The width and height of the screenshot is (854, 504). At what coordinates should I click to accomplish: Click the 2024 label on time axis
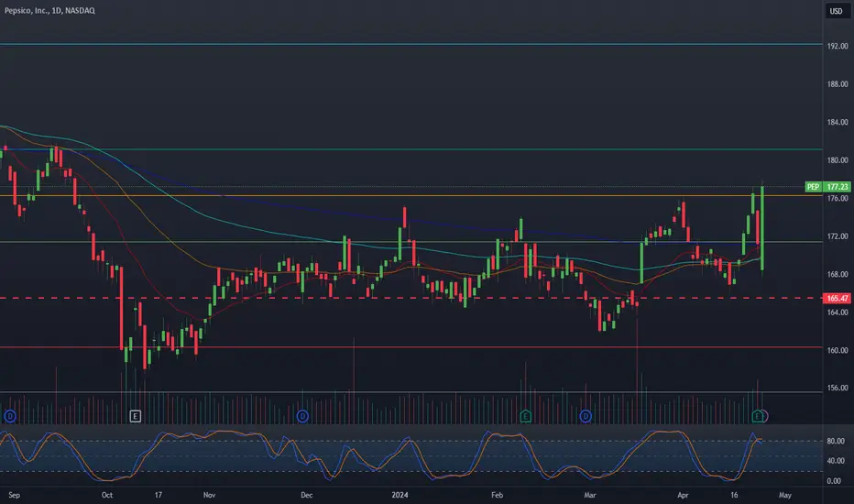pyautogui.click(x=400, y=495)
